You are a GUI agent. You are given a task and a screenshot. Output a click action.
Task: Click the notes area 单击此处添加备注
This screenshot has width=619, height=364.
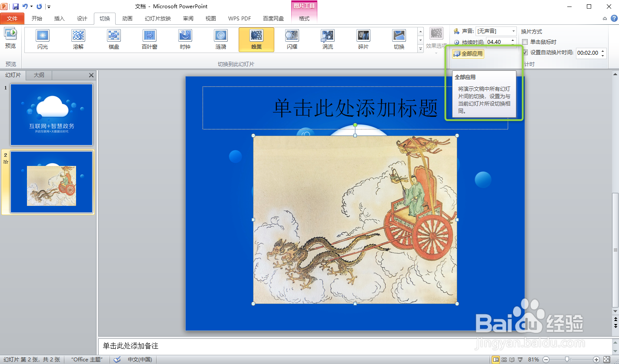coord(355,346)
